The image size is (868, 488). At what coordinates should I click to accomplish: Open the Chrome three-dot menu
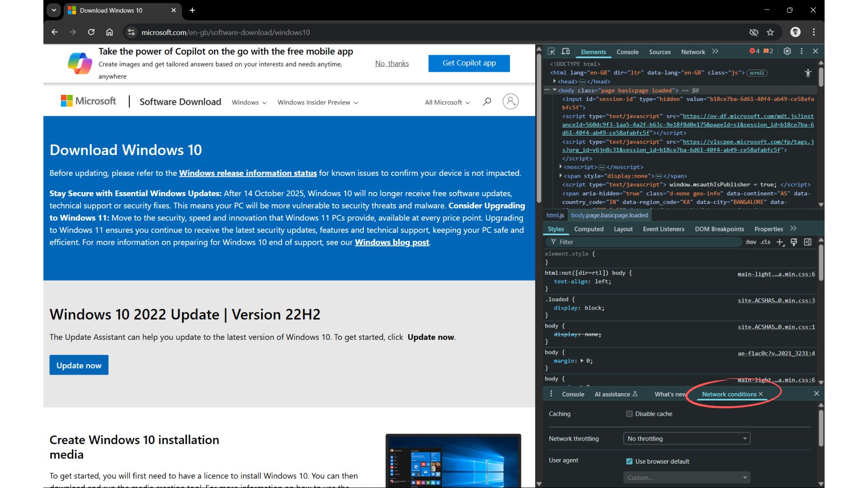[814, 32]
